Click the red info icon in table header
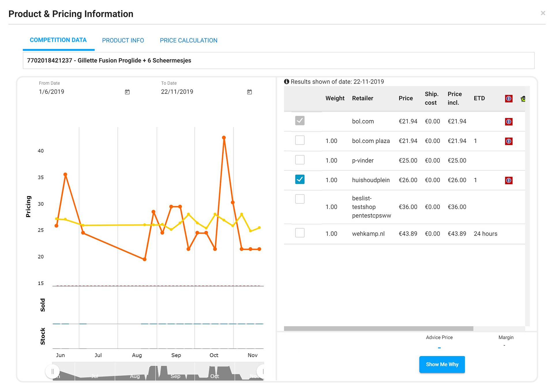This screenshot has width=548, height=392. tap(509, 99)
